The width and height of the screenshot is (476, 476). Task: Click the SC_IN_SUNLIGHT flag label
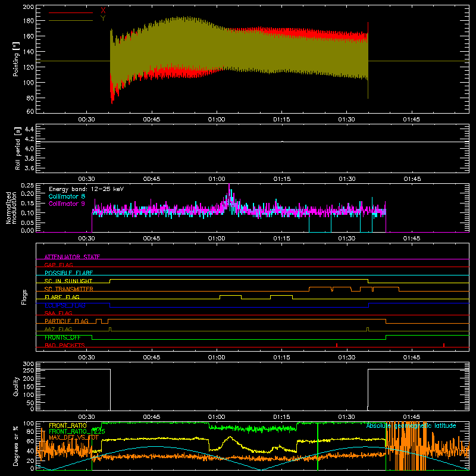pos(68,281)
